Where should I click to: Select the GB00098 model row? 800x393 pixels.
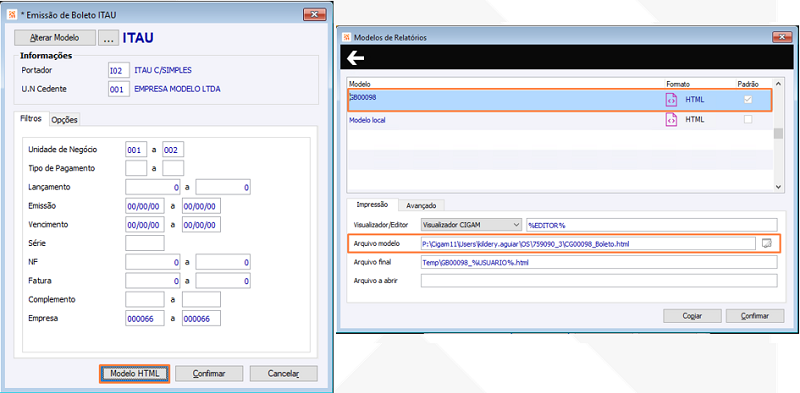[559, 100]
